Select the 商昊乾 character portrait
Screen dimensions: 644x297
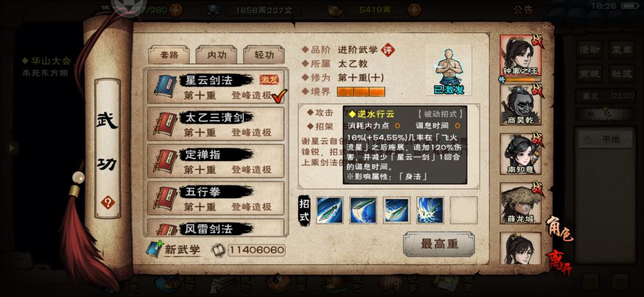click(x=521, y=104)
